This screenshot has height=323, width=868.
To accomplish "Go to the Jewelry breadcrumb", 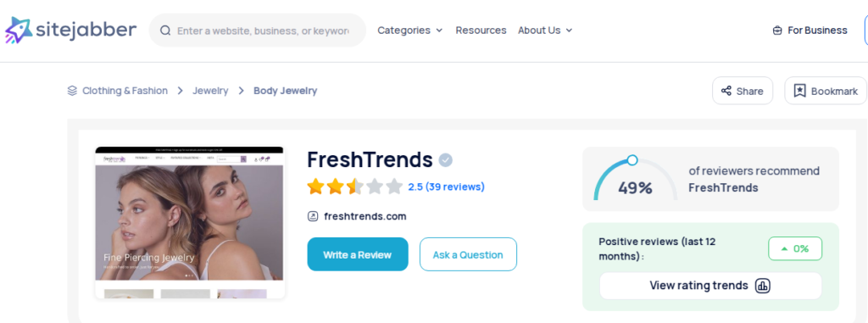I will pos(210,91).
